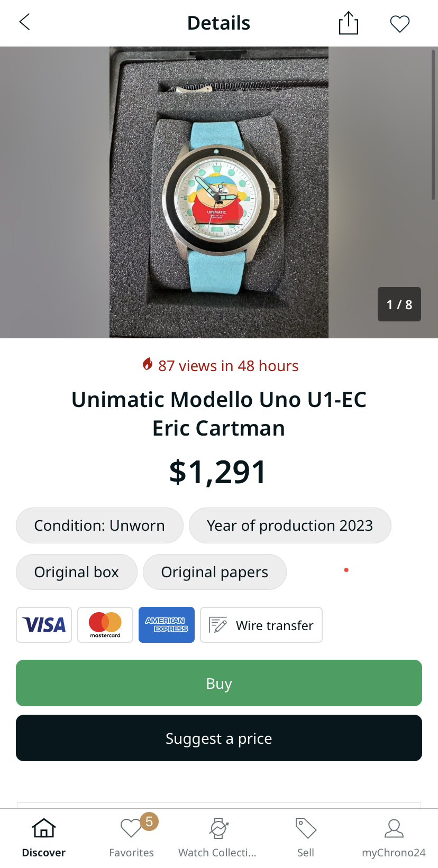Select the Visa payment icon

click(x=44, y=625)
